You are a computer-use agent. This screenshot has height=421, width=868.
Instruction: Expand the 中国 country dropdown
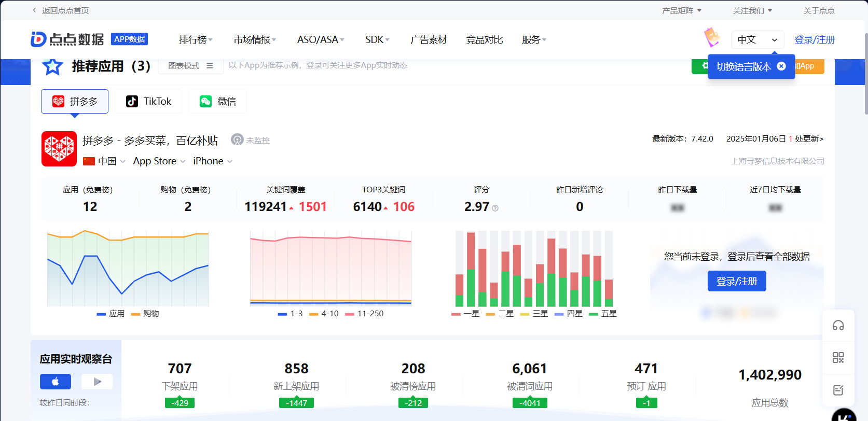pos(104,161)
